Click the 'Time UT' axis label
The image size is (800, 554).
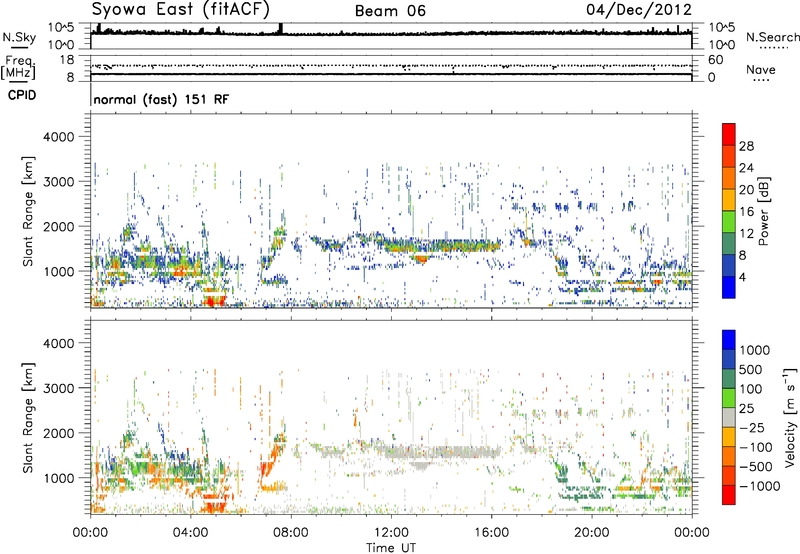pos(391,548)
